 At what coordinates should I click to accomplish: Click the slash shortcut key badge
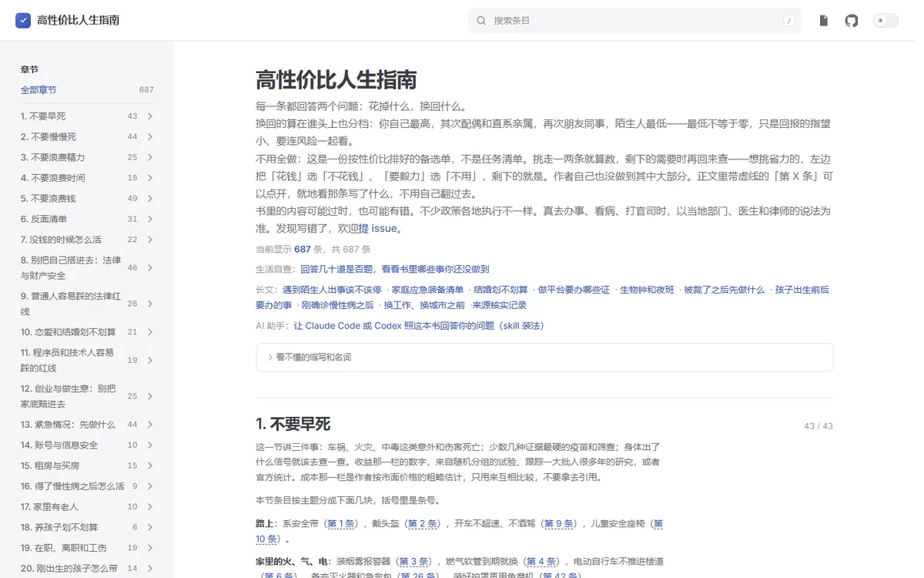(x=788, y=21)
